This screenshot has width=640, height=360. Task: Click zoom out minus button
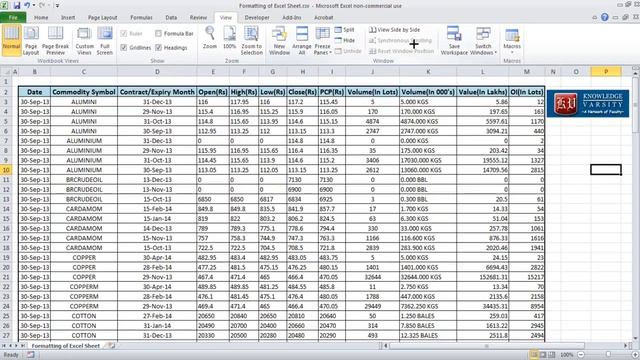pyautogui.click(x=581, y=355)
